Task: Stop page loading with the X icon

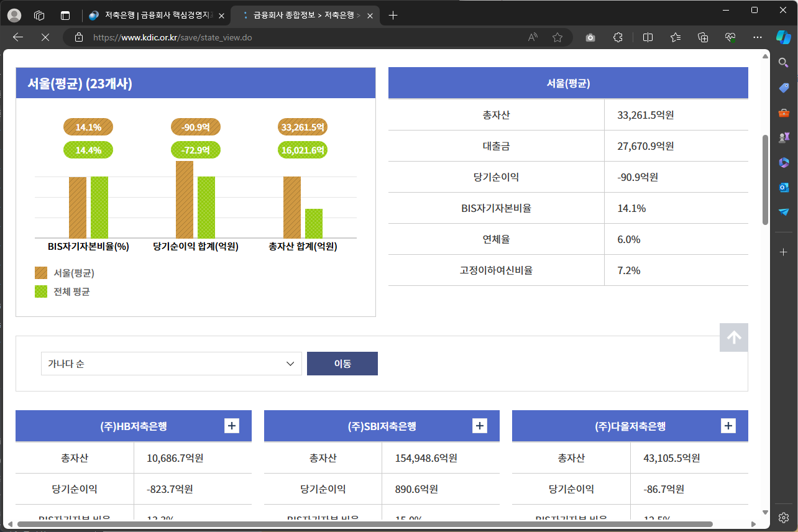Action: 45,37
